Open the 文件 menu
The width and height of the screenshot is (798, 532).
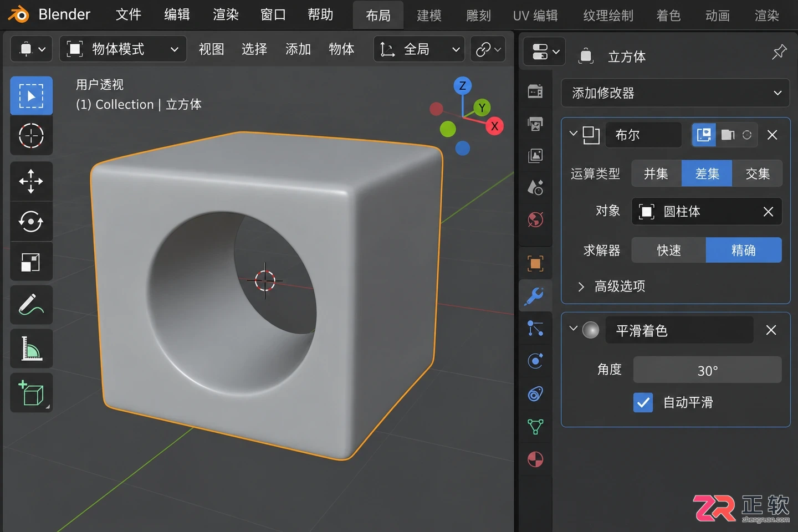click(129, 14)
